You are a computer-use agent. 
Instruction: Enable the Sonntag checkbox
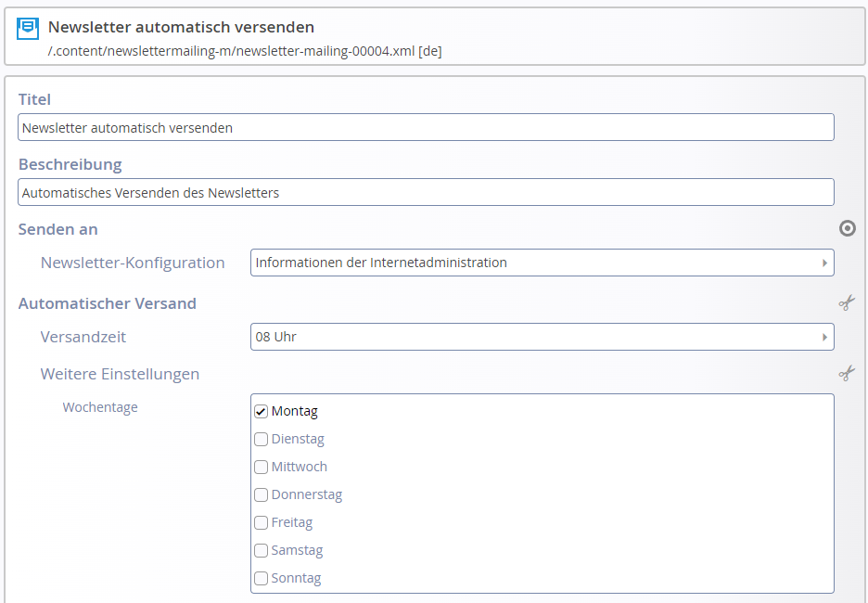coord(261,578)
